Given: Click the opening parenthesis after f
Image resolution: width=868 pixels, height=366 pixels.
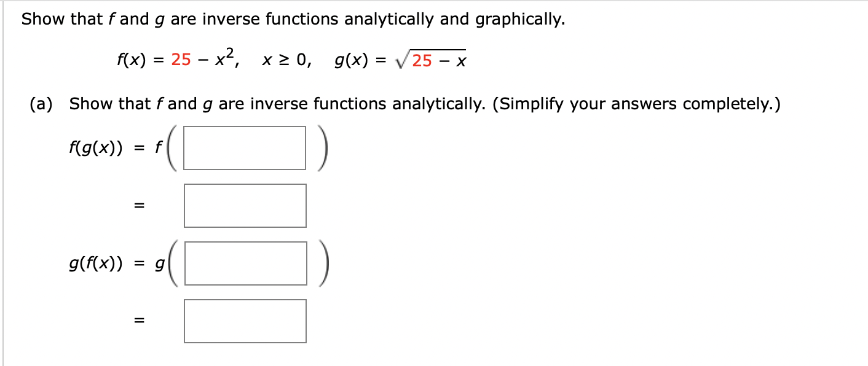Looking at the screenshot, I should (x=173, y=147).
